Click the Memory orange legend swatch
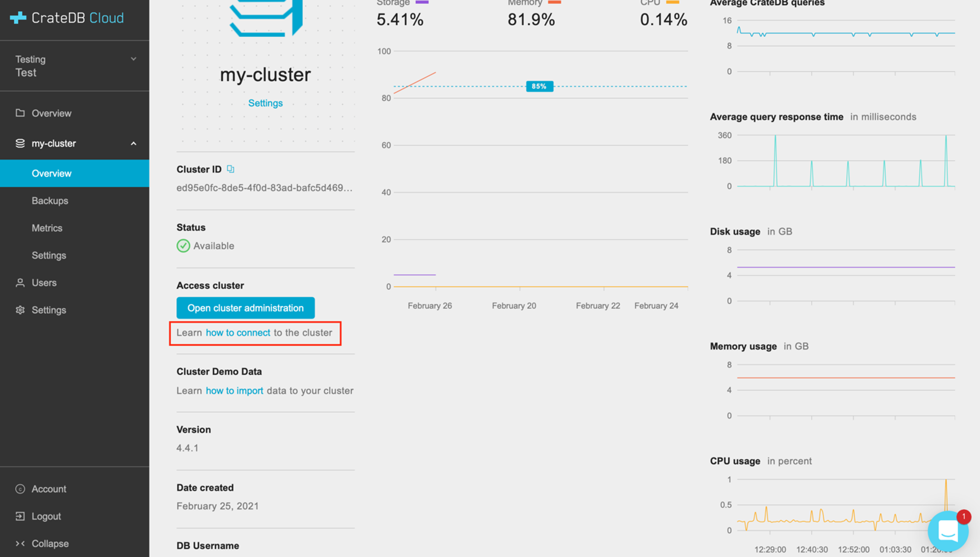 click(x=554, y=2)
